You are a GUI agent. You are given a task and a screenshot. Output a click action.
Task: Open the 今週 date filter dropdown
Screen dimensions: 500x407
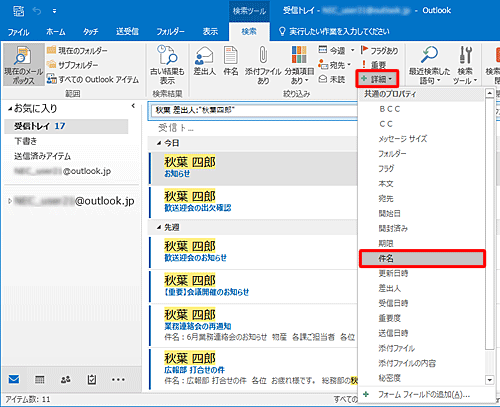click(x=336, y=51)
